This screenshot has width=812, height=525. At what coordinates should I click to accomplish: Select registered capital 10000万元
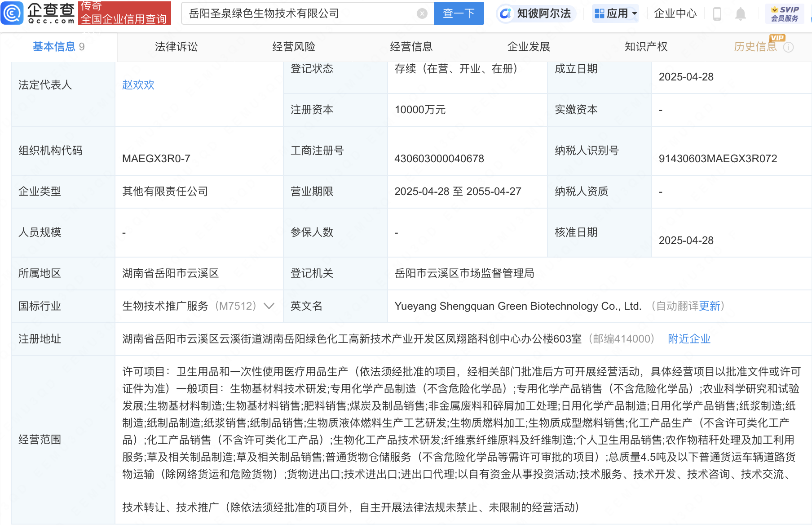[420, 110]
